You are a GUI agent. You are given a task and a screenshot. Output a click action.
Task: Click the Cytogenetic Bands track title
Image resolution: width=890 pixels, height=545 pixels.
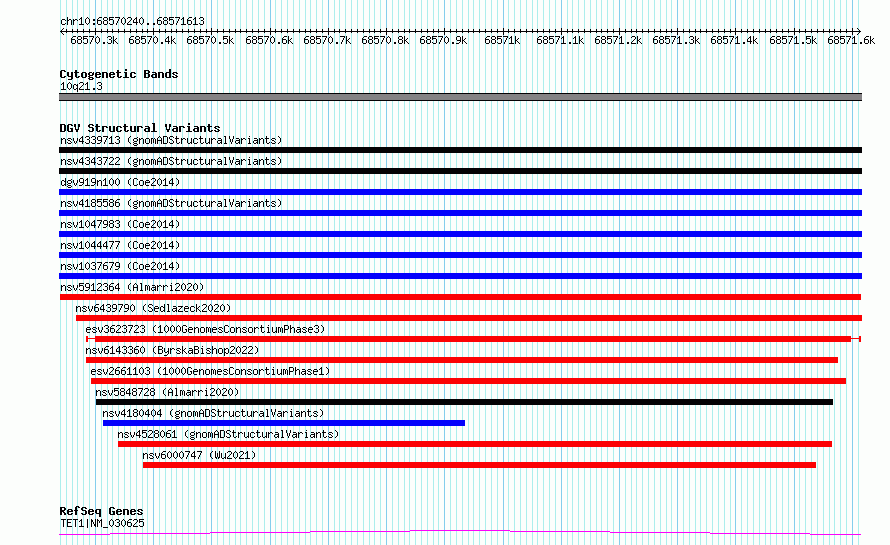click(119, 74)
